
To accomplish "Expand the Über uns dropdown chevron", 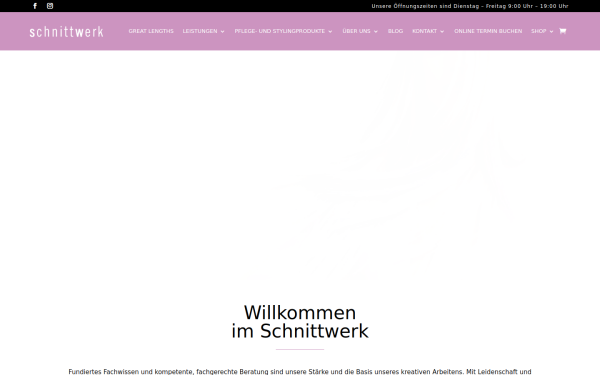I will (x=376, y=31).
